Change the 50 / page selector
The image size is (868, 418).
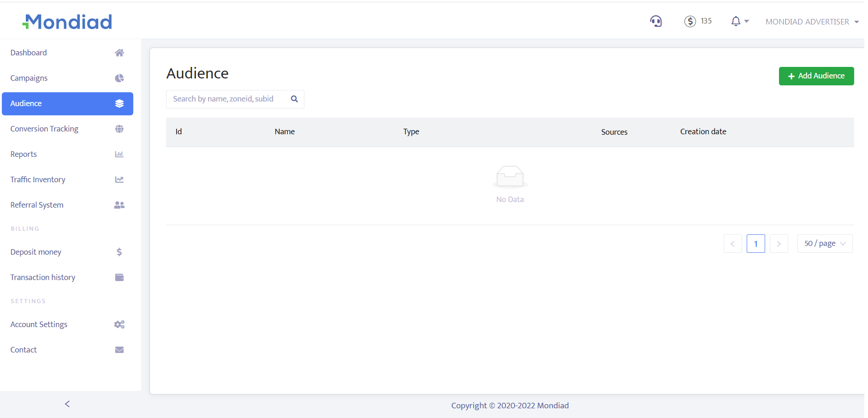click(825, 244)
